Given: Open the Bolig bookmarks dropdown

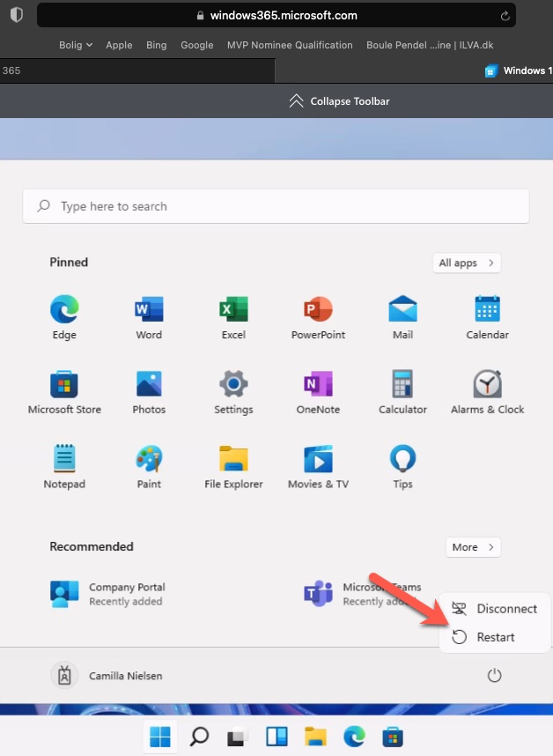Looking at the screenshot, I should pyautogui.click(x=76, y=45).
